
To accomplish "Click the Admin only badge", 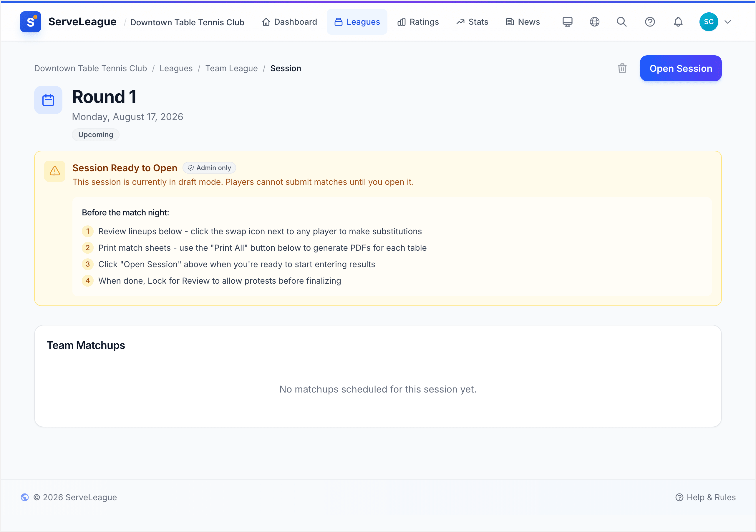I will (209, 167).
